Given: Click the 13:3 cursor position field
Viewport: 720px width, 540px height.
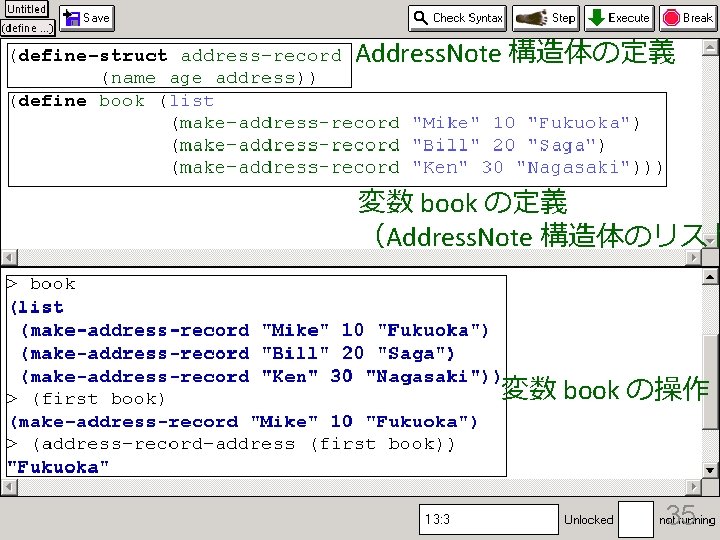Looking at the screenshot, I should coord(489,519).
